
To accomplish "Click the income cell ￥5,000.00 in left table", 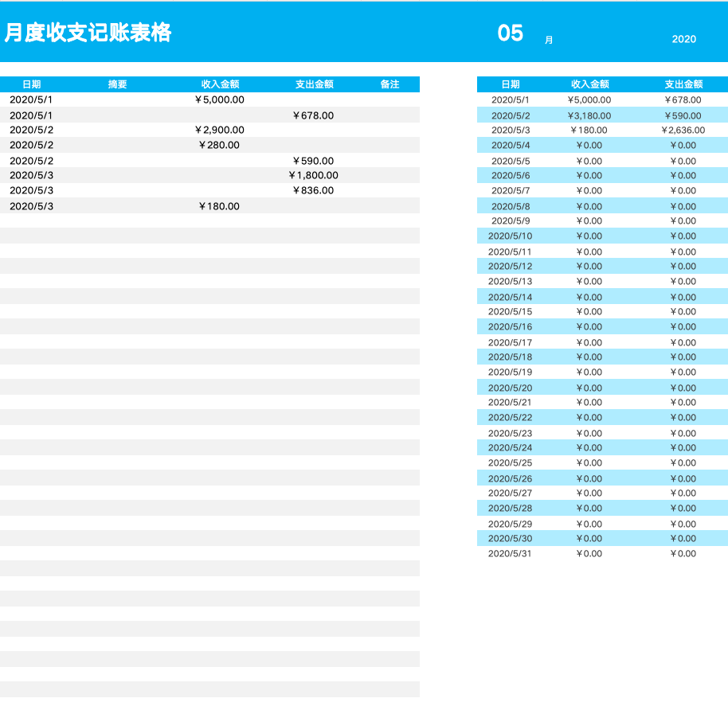I will click(x=219, y=99).
